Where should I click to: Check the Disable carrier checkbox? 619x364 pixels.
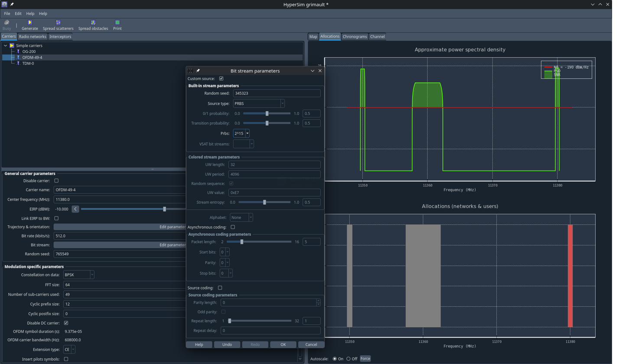pyautogui.click(x=56, y=181)
